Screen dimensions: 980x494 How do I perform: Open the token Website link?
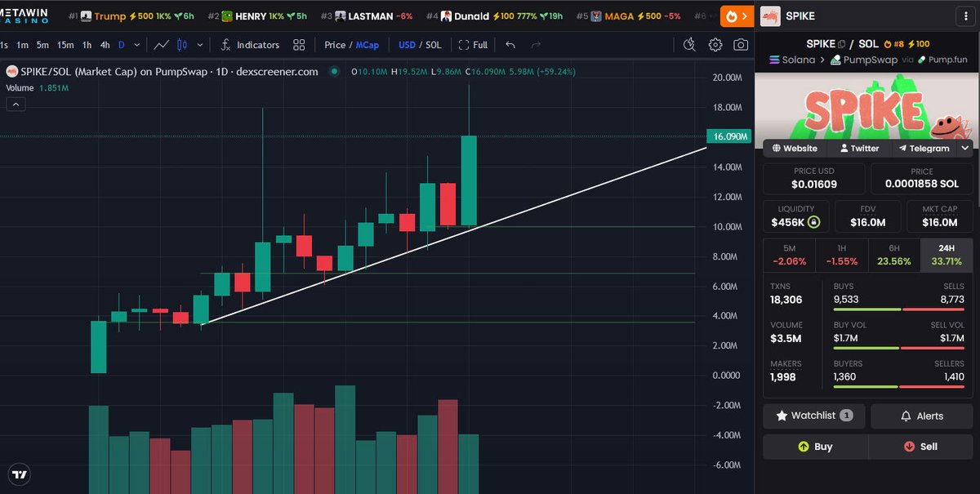tap(794, 149)
